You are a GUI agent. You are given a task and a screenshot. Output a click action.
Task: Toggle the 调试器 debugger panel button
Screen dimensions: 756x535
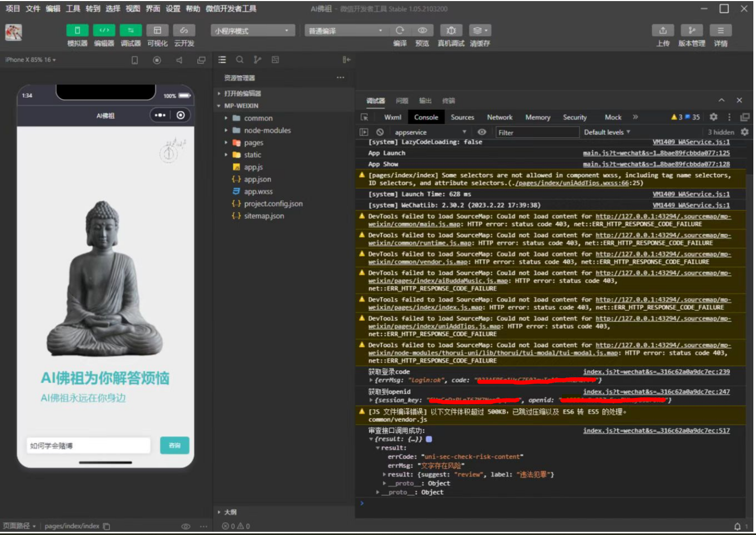tap(131, 30)
